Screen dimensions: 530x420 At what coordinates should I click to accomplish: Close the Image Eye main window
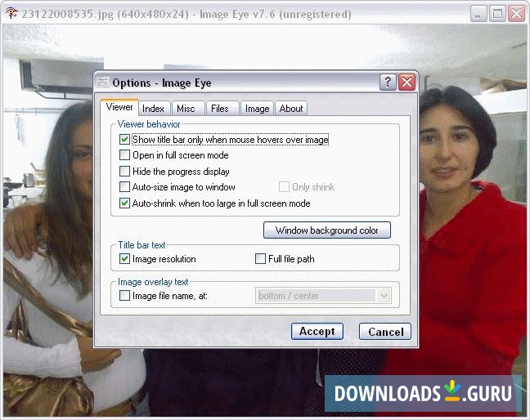(x=516, y=14)
